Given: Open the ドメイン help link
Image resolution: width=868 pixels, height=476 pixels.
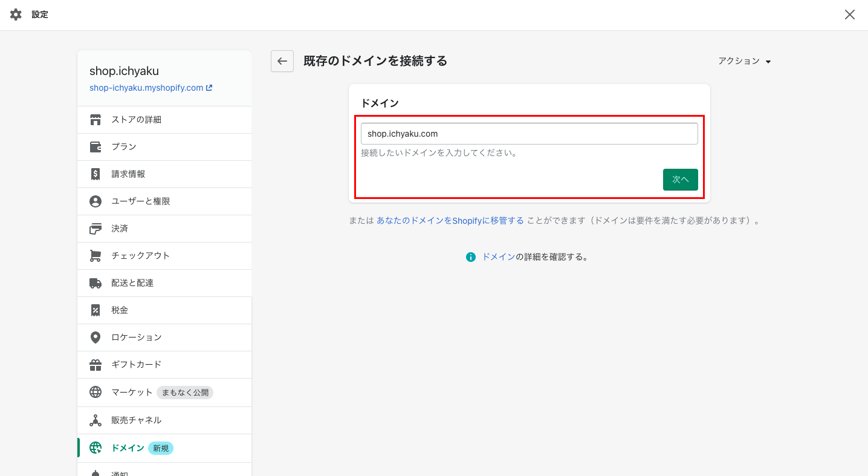Looking at the screenshot, I should (499, 257).
